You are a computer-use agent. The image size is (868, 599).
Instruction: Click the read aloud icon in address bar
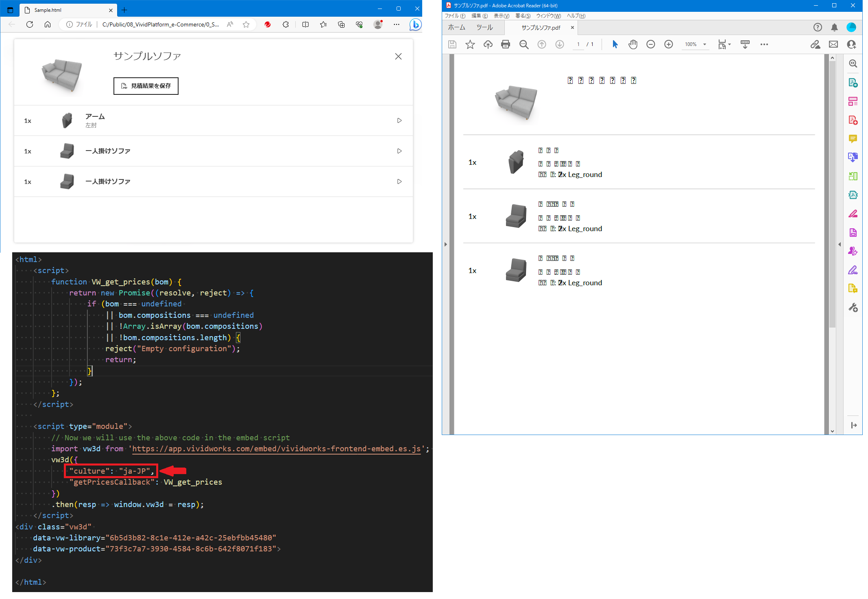(230, 24)
